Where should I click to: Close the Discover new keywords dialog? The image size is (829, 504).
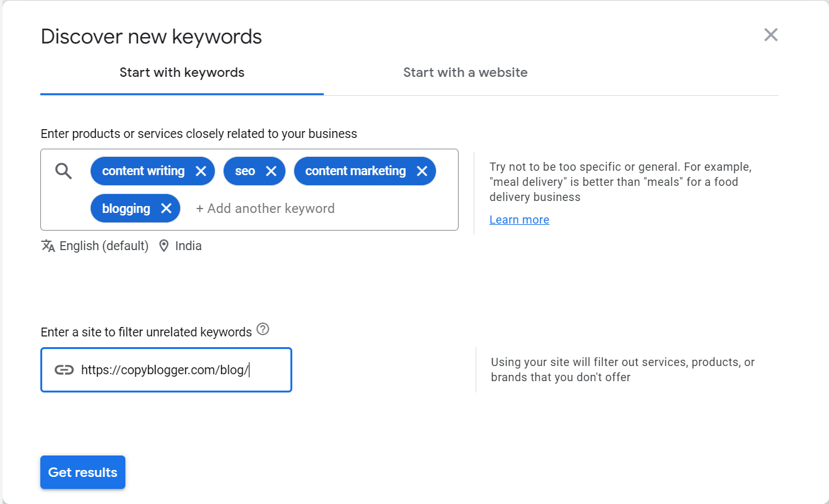point(771,35)
